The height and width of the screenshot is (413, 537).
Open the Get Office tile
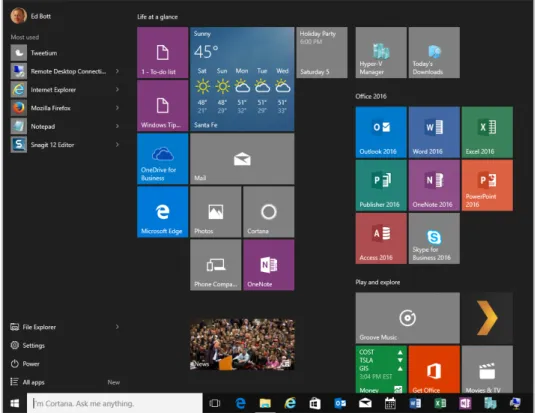(434, 369)
